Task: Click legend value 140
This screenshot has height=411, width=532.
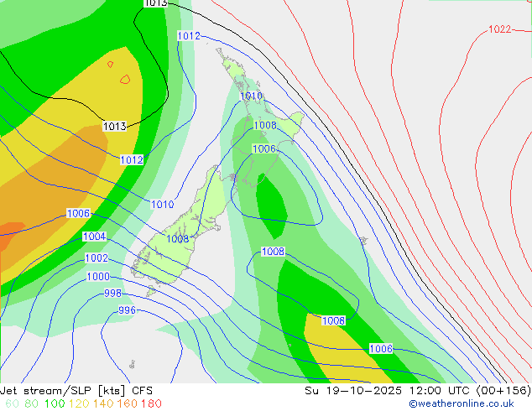Action: [103, 403]
